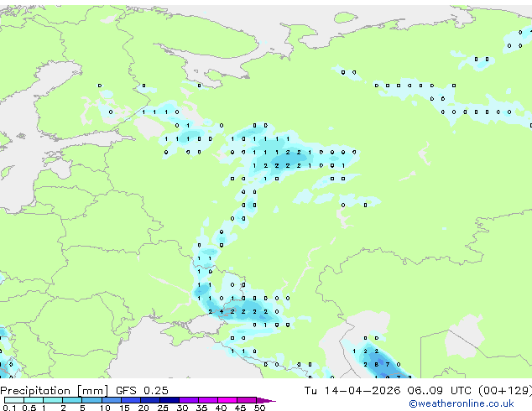The height and width of the screenshot is (411, 532).
Task: Click the legend label '45'
Action: coord(240,408)
